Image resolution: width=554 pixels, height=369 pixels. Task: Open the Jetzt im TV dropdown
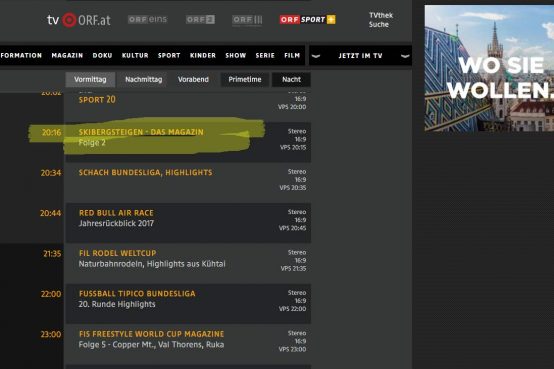[360, 55]
